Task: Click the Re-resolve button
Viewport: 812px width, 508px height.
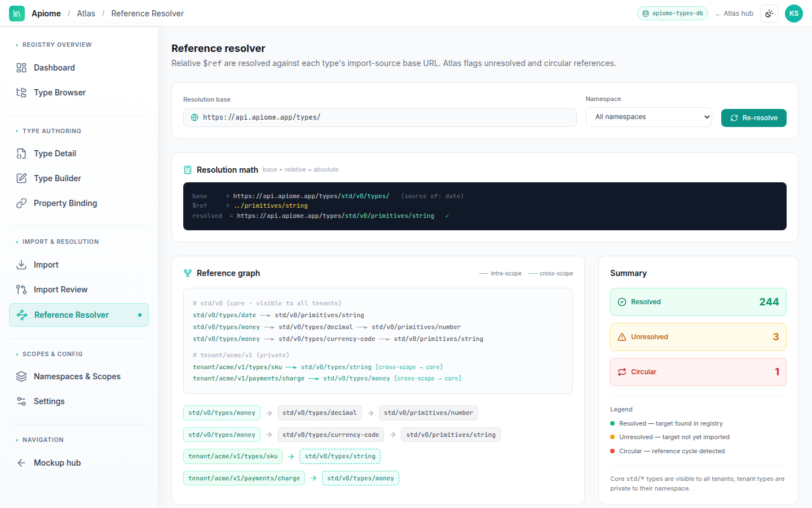Action: [x=754, y=118]
